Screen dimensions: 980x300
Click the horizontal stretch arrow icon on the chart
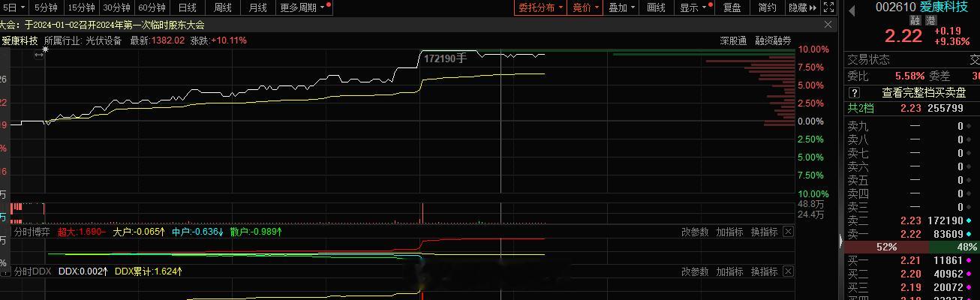[38, 55]
